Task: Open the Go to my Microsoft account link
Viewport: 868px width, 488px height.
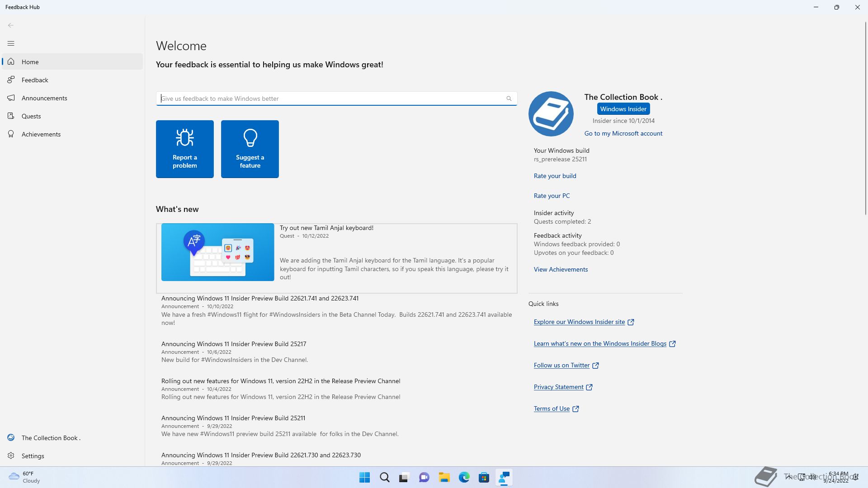Action: tap(623, 133)
